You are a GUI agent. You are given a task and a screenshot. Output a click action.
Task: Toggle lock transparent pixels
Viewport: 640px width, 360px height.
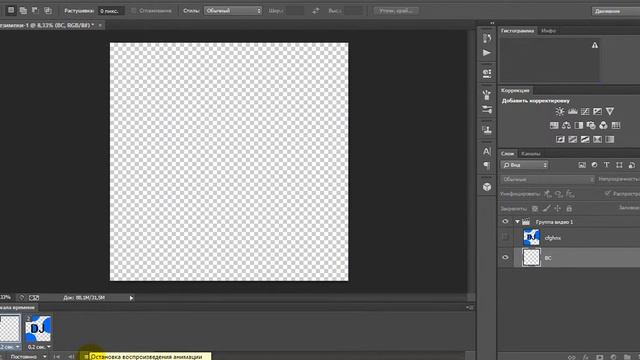click(535, 209)
